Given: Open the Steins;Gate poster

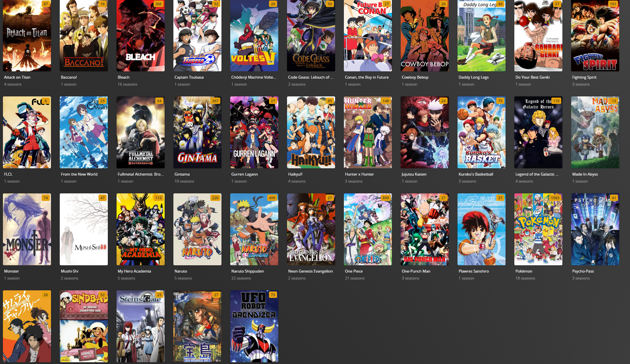Looking at the screenshot, I should click(140, 326).
